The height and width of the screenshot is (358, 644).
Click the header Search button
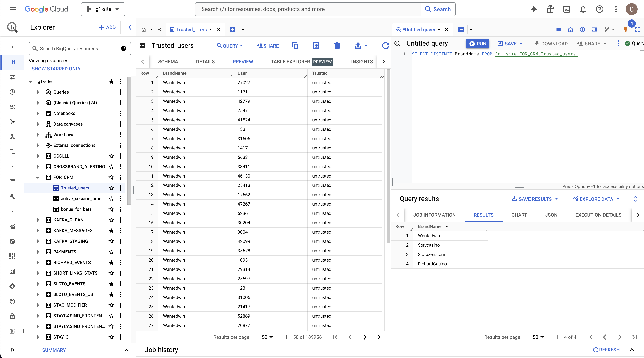pyautogui.click(x=438, y=9)
